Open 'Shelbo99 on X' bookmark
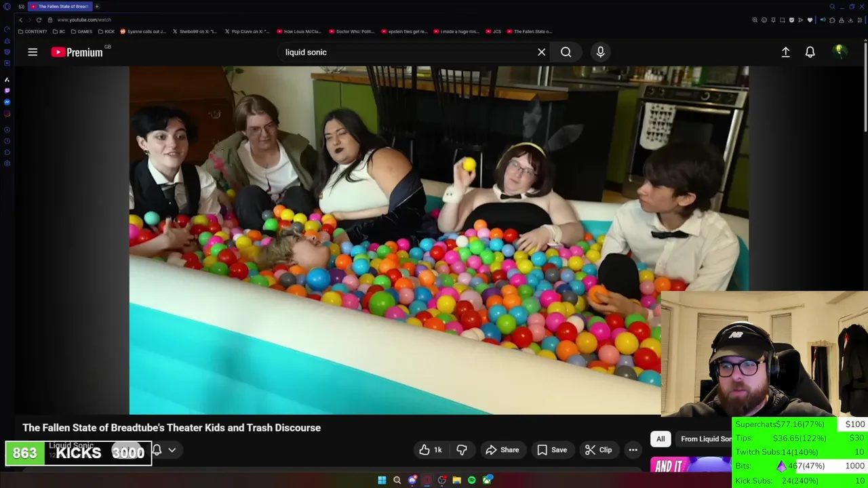Screen dimensions: 868x488 point(195,31)
